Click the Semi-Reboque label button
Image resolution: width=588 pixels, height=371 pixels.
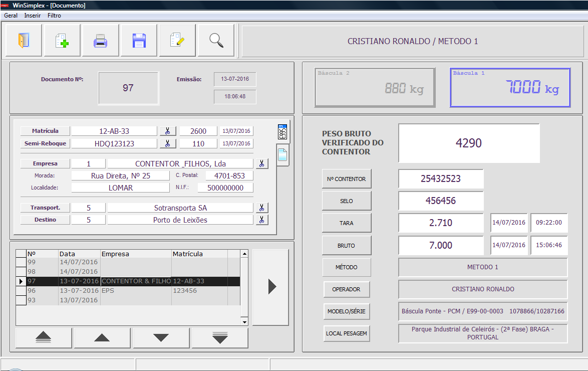(45, 143)
